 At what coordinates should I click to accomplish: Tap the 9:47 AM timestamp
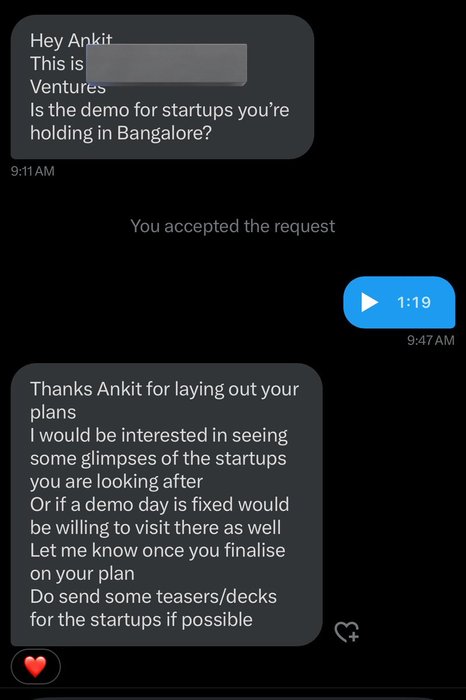point(431,340)
